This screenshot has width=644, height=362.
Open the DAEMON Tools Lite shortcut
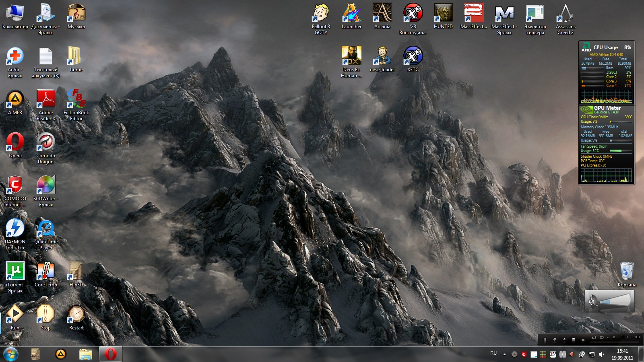click(x=15, y=229)
